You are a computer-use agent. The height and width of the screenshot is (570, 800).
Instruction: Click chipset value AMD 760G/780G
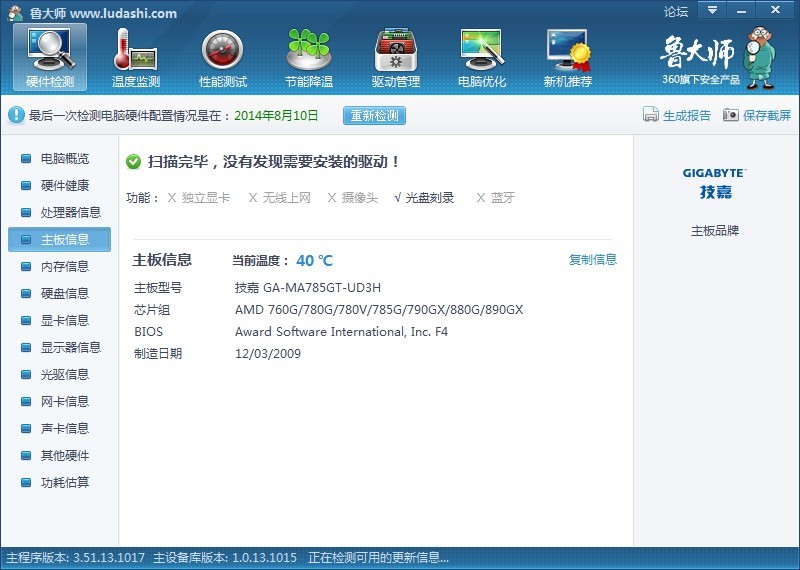(379, 310)
